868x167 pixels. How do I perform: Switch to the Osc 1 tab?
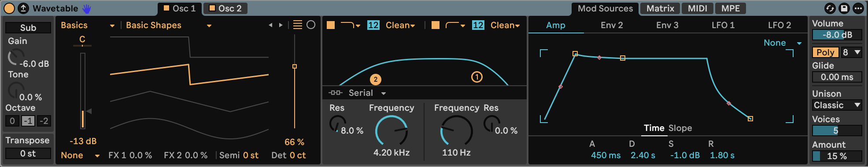pyautogui.click(x=180, y=8)
